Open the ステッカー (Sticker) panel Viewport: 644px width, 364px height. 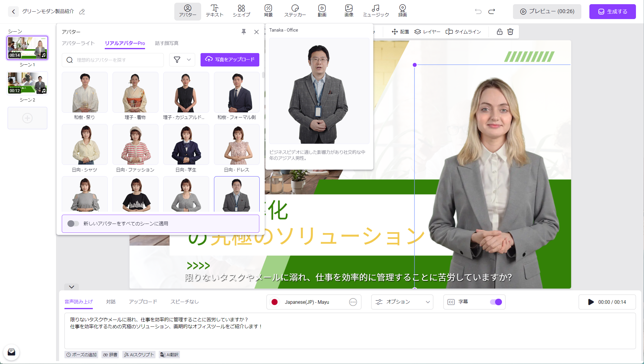pyautogui.click(x=295, y=11)
